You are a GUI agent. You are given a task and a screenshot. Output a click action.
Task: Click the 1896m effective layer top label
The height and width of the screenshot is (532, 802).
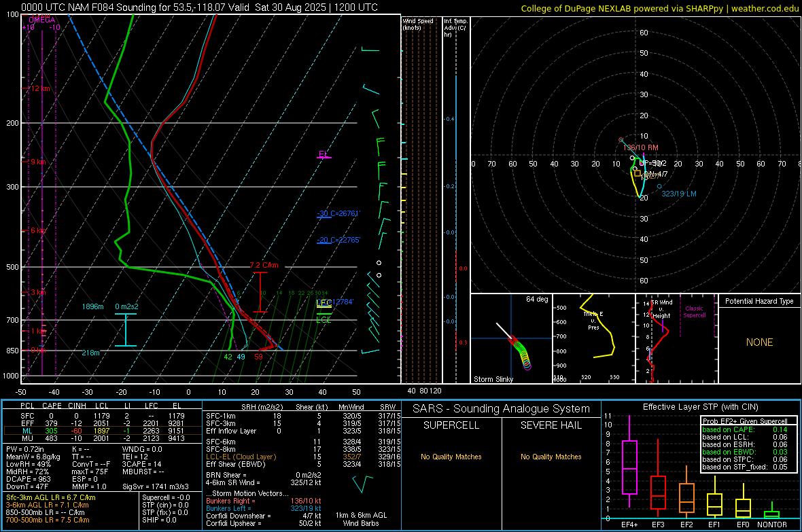click(x=92, y=306)
